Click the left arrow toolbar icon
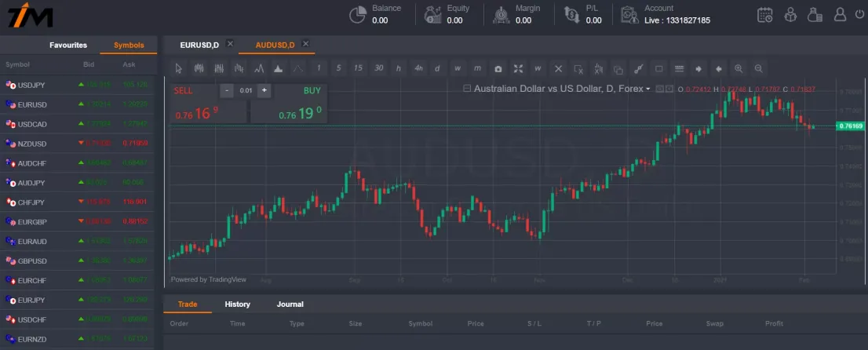The width and height of the screenshot is (868, 350). point(719,69)
